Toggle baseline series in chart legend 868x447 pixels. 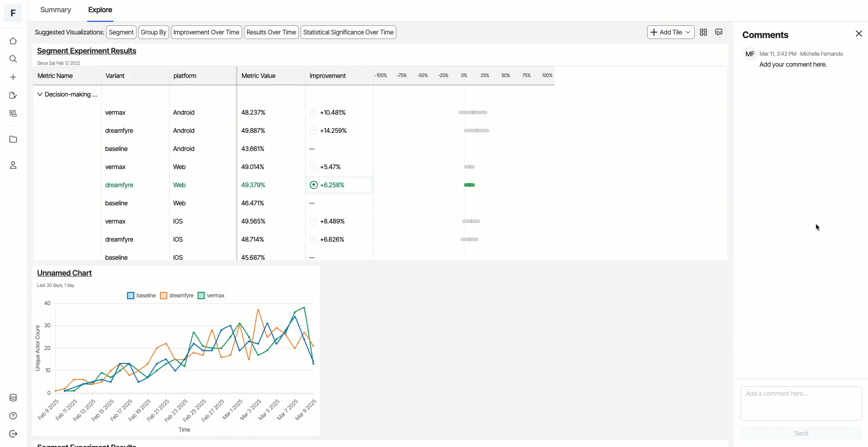click(141, 296)
